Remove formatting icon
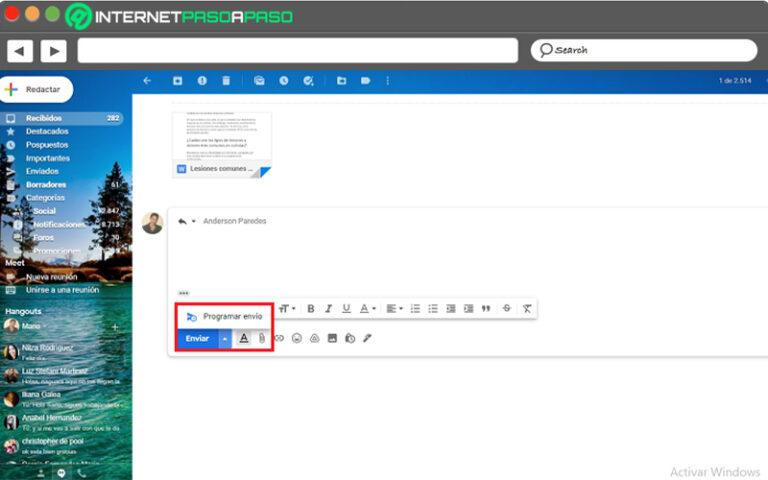The width and height of the screenshot is (768, 480). click(527, 309)
